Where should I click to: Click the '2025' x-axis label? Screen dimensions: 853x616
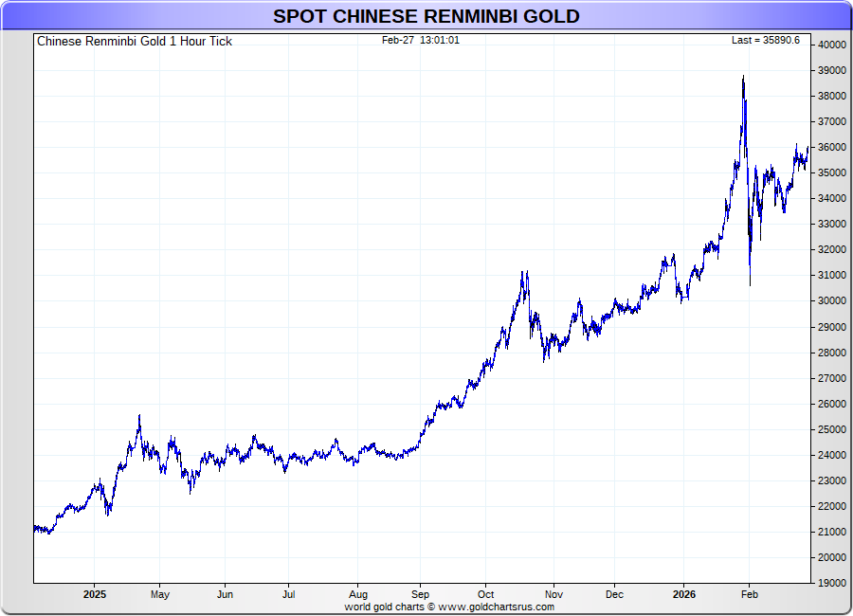[x=95, y=594]
